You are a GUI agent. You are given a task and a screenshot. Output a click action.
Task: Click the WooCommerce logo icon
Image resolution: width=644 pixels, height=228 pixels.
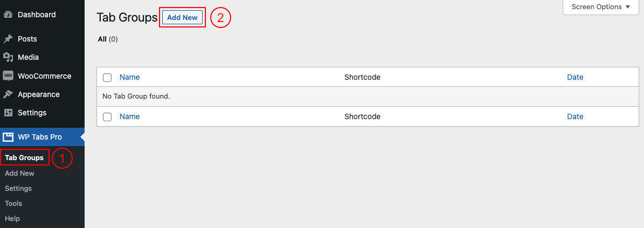click(x=8, y=76)
